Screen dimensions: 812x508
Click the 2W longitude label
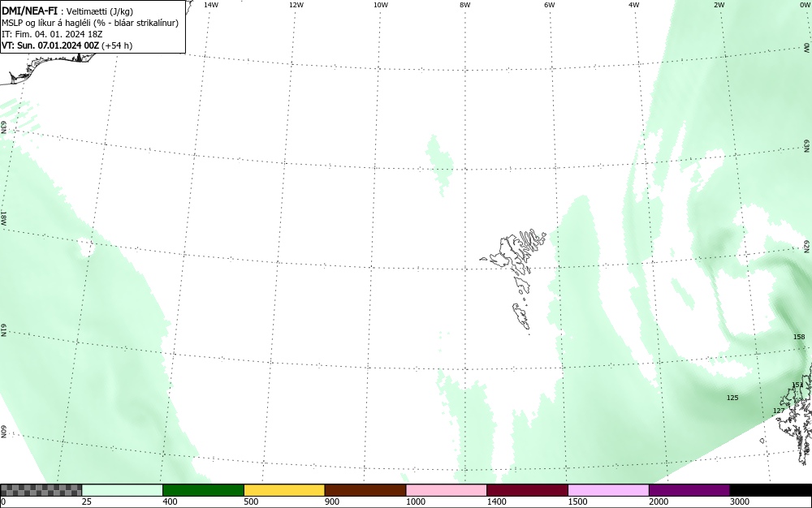click(719, 5)
